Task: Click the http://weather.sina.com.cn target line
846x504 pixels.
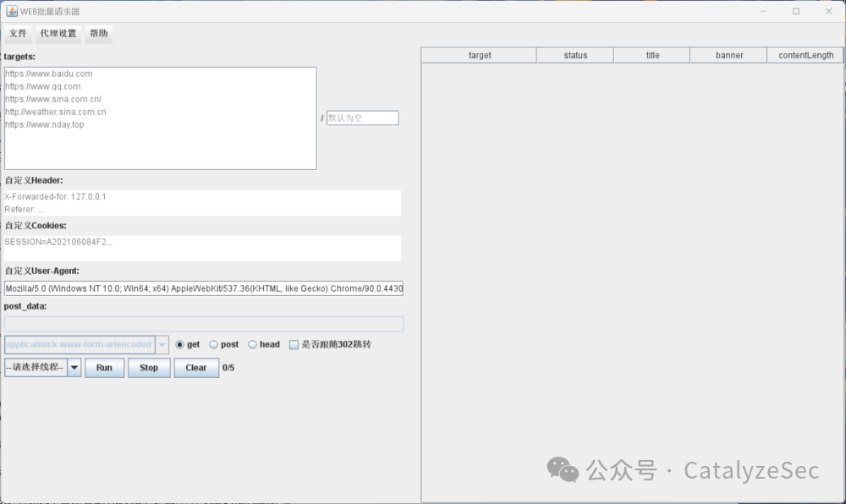Action: click(x=56, y=112)
